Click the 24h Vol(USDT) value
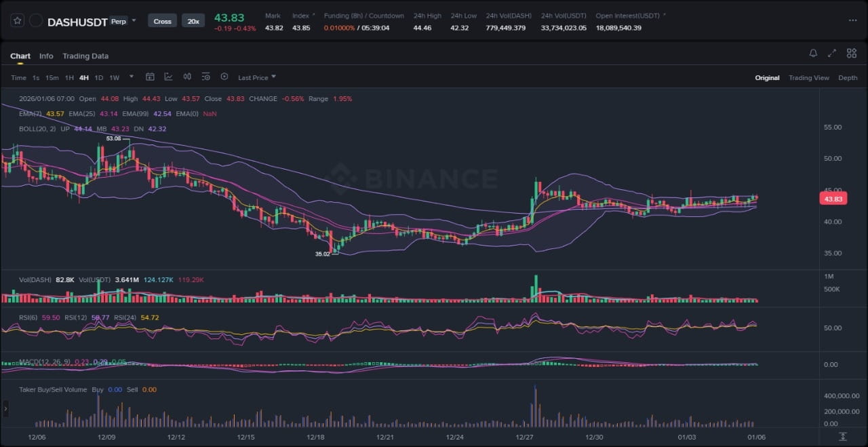This screenshot has width=868, height=447. [564, 28]
